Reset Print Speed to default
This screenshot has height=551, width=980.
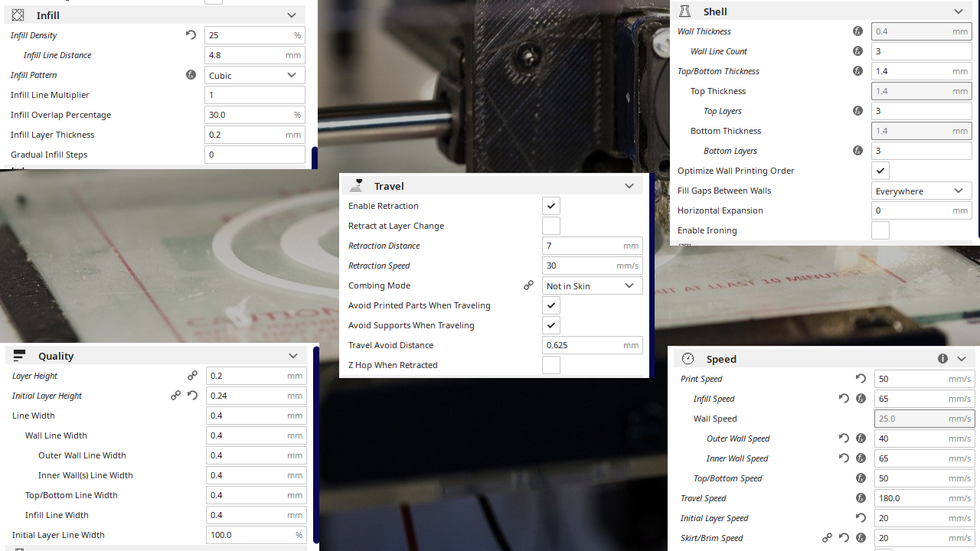(861, 379)
